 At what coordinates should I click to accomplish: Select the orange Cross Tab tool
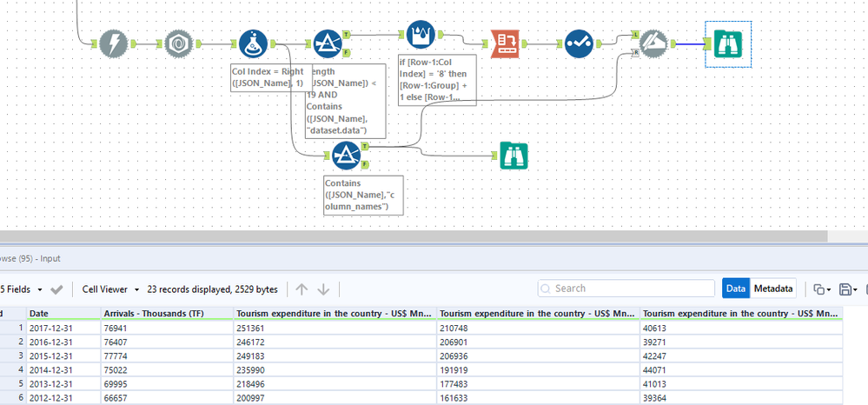pos(506,43)
